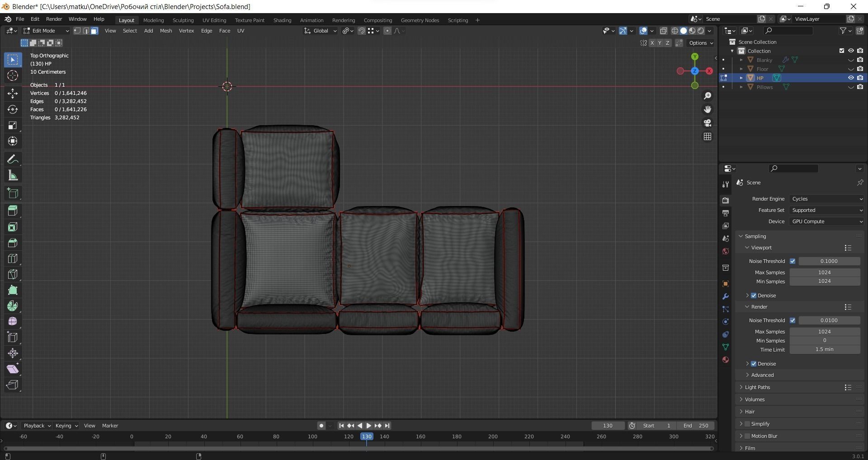Enable the Motion Blur checkbox
This screenshot has width=868, height=460.
747,436
